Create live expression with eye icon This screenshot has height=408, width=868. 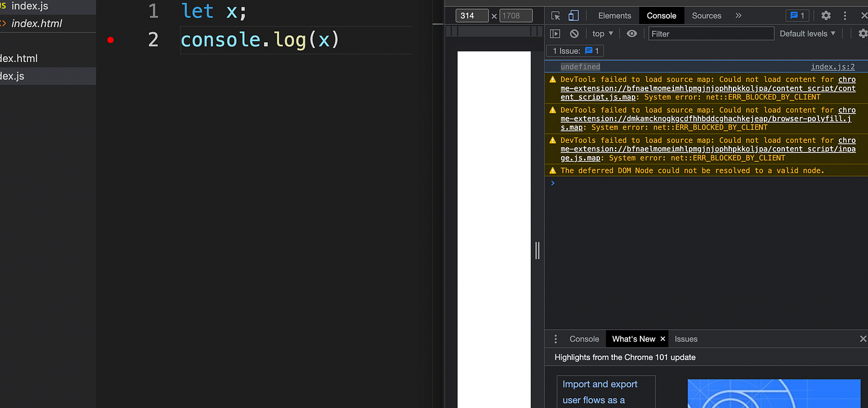[x=632, y=33]
